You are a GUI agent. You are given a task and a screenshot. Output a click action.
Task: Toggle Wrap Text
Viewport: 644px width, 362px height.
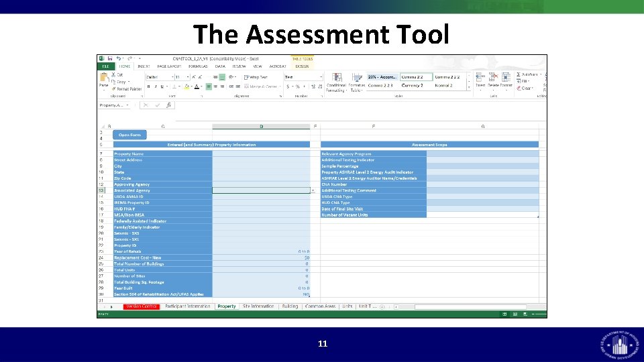pyautogui.click(x=256, y=77)
